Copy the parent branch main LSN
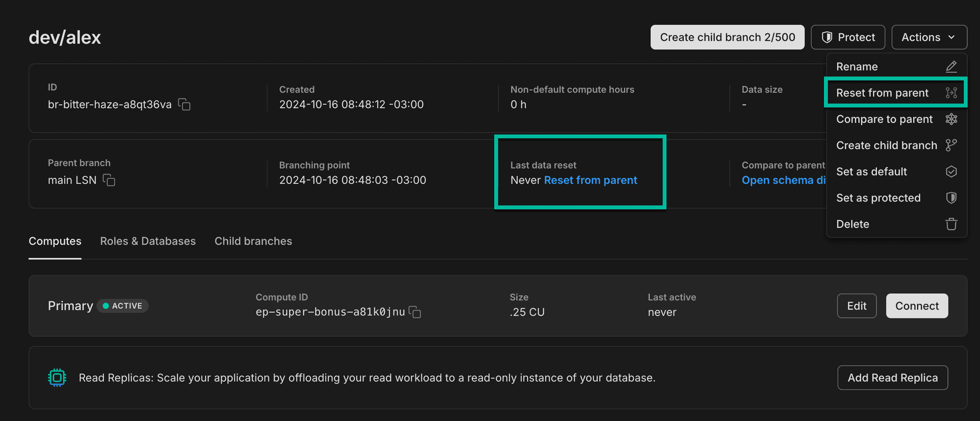The height and width of the screenshot is (421, 980). [109, 180]
